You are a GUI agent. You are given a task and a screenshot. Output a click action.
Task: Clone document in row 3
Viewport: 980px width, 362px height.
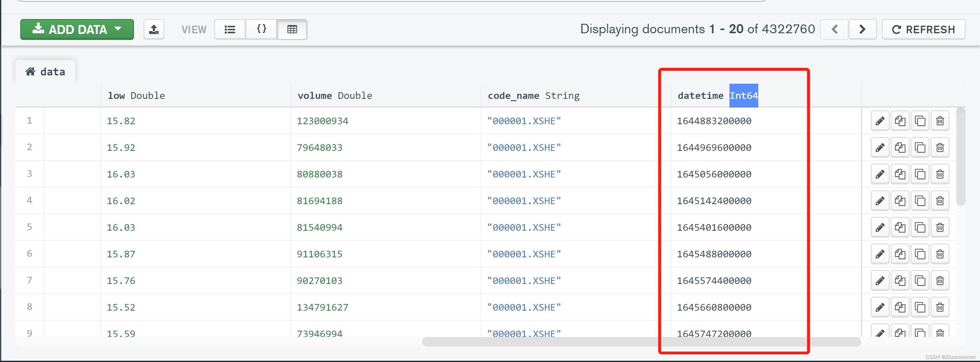pos(920,174)
